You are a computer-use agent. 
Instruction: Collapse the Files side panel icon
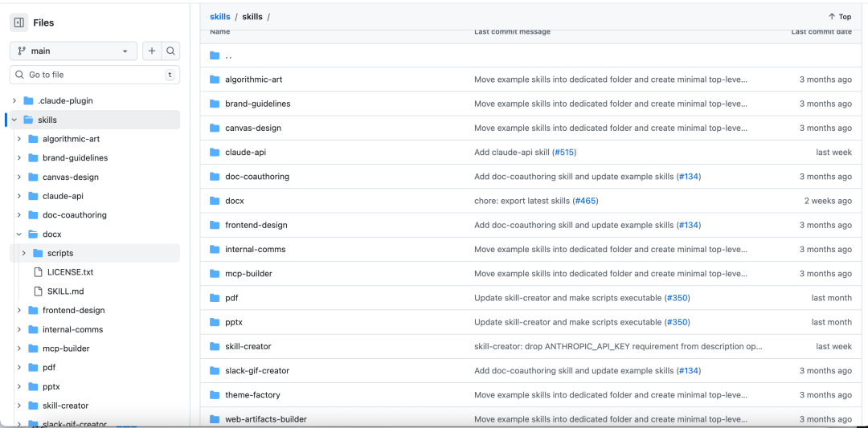(19, 22)
